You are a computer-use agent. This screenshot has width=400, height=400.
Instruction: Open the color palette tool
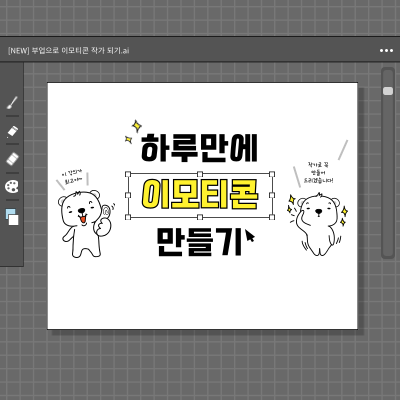tap(12, 187)
